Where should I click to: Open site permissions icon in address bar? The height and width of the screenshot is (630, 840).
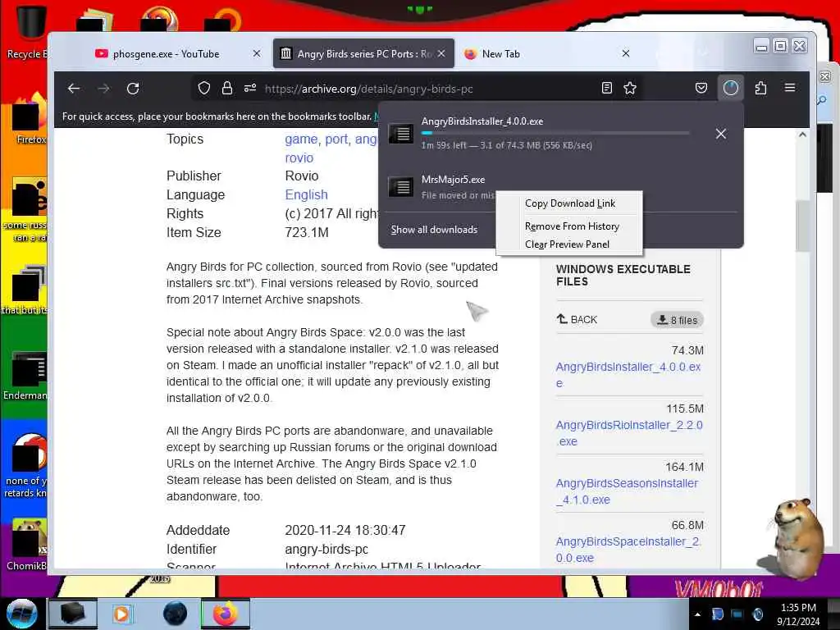(x=250, y=88)
